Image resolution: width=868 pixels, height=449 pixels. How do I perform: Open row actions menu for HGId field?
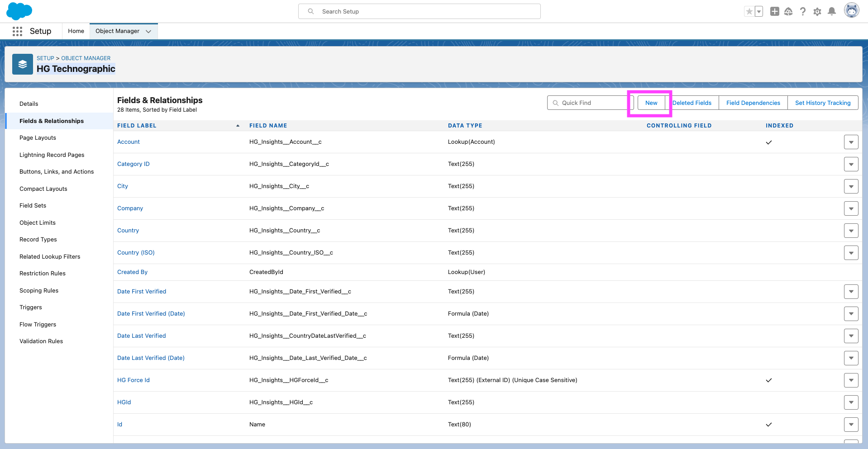(x=851, y=402)
